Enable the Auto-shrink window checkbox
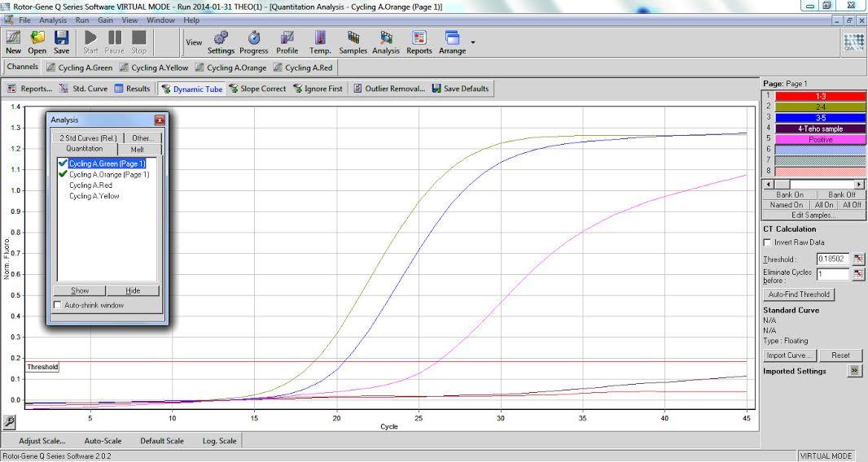The image size is (868, 462). click(x=57, y=305)
